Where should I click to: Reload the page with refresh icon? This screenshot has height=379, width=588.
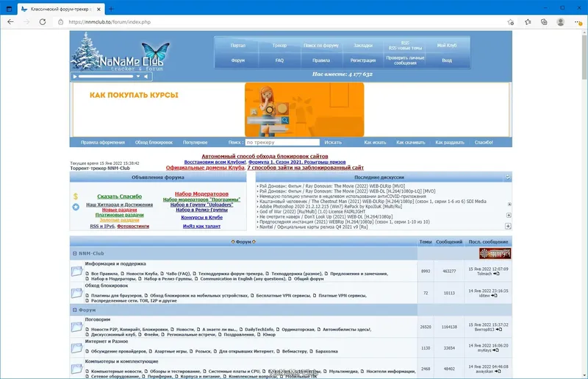tap(43, 22)
